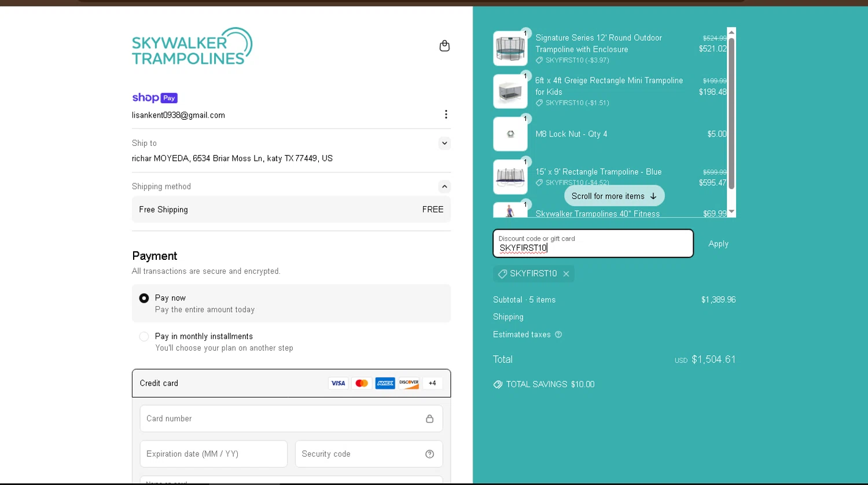Click the Skywalker Trampolines logo
The width and height of the screenshot is (868, 485).
[x=192, y=46]
